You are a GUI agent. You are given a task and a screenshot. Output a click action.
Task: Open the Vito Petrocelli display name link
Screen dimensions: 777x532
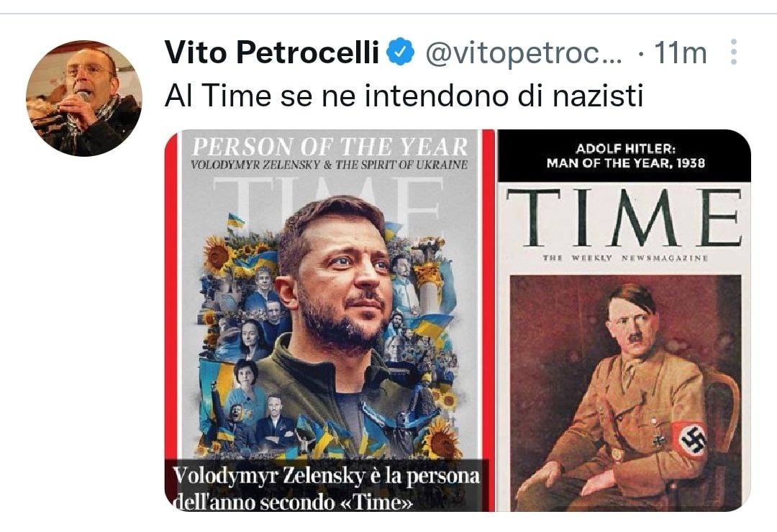point(272,52)
